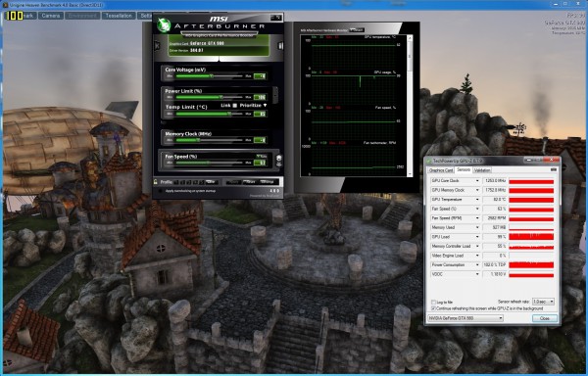
Task: Toggle the fan speed Auto button
Action: pyautogui.click(x=262, y=156)
